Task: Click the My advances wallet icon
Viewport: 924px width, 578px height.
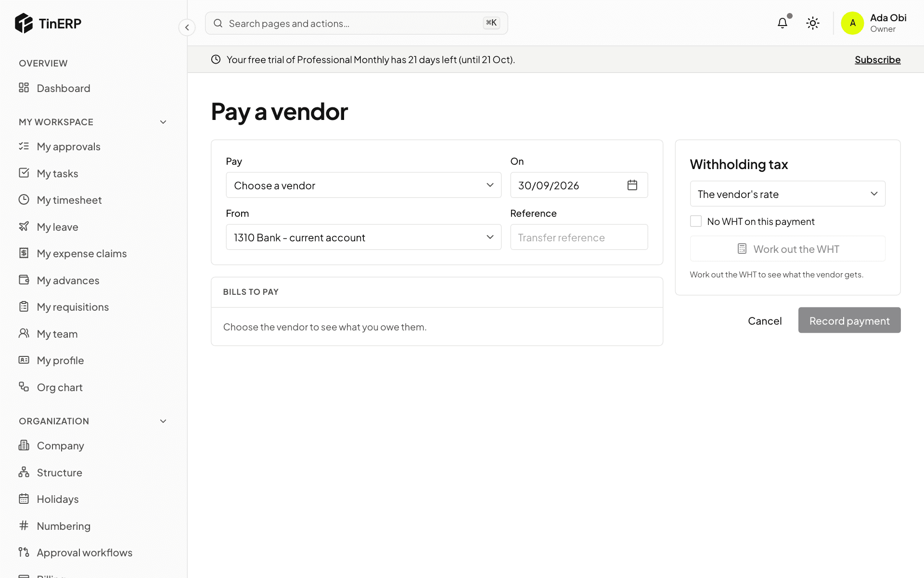Action: [x=24, y=280]
